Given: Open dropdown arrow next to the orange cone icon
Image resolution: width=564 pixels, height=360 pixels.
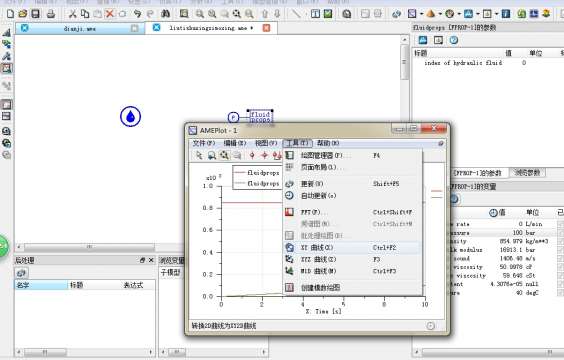Looking at the screenshot, I should coord(440,14).
